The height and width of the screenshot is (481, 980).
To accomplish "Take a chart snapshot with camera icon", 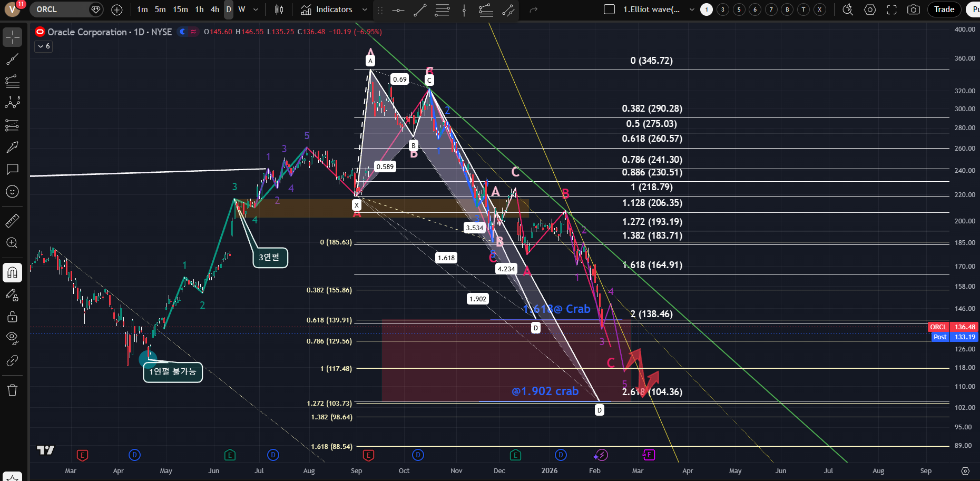I will (x=914, y=9).
